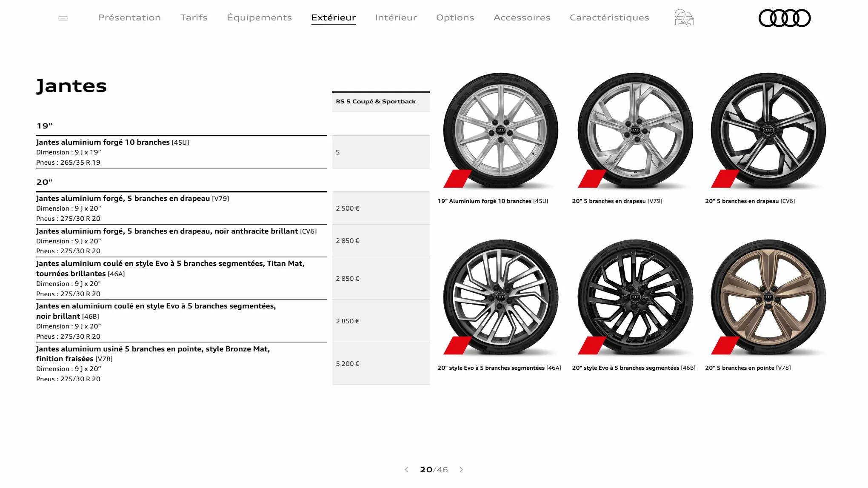
Task: Click caption '19" Aluminium forgé 10 branches [45U]'
Action: click(493, 201)
